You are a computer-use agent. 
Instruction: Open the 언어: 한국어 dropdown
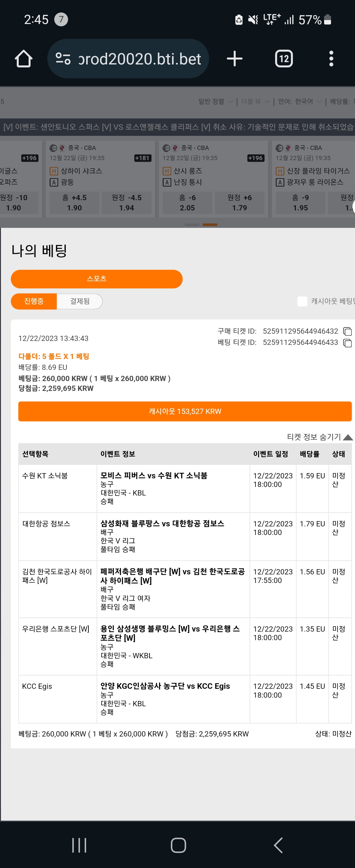pyautogui.click(x=300, y=101)
